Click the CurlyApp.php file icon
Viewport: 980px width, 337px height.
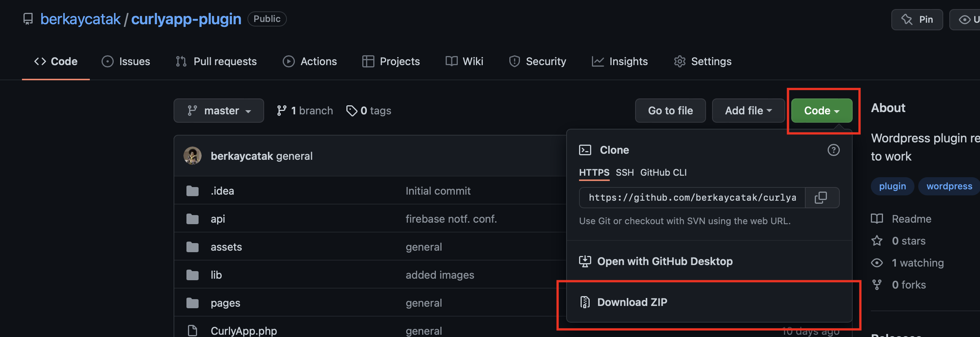click(193, 331)
